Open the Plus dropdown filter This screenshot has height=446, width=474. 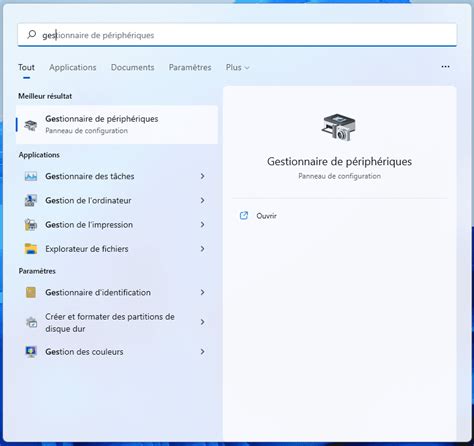pyautogui.click(x=237, y=67)
